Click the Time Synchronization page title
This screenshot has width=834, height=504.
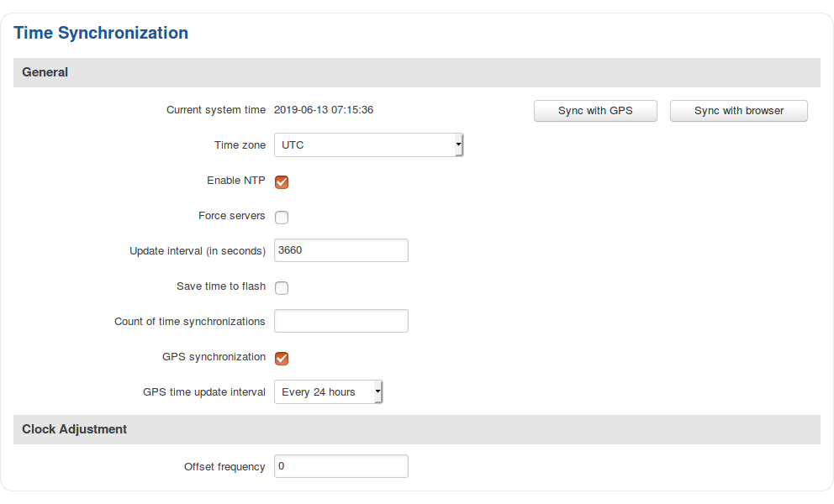[x=101, y=34]
